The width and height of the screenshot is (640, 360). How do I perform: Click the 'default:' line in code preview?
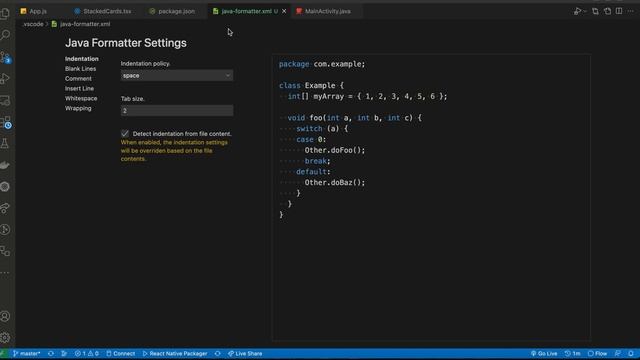313,172
